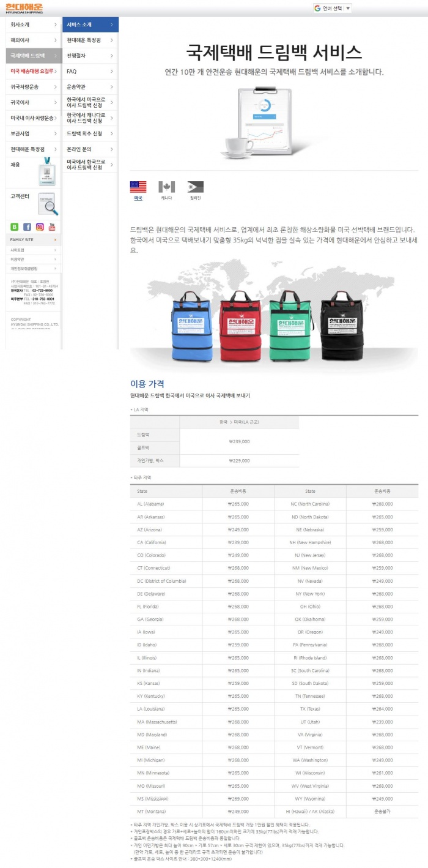Image resolution: width=428 pixels, height=868 pixels.
Task: Open 운송약관 submenu item
Action: point(90,87)
